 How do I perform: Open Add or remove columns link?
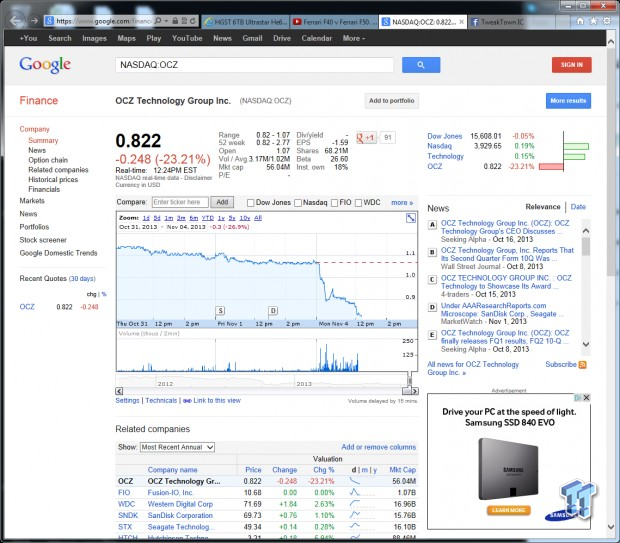pos(379,447)
